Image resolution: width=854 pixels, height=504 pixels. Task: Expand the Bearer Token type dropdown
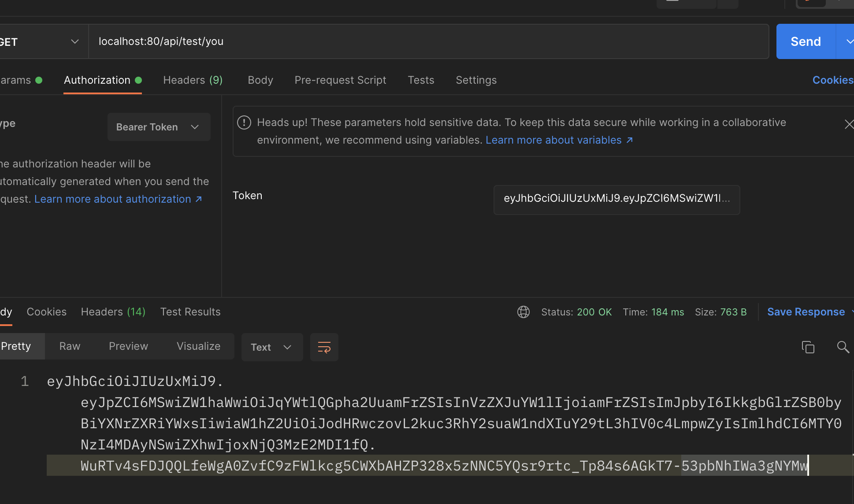click(x=159, y=127)
